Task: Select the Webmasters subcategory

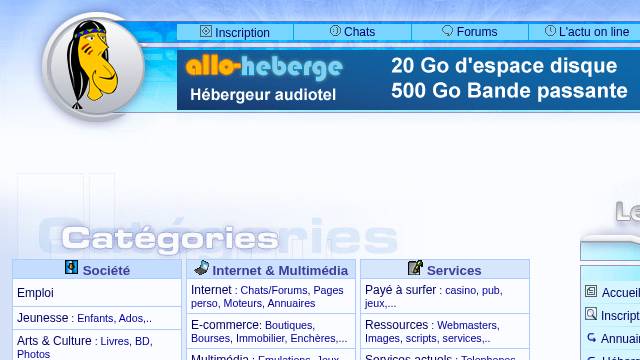Action: [x=467, y=325]
